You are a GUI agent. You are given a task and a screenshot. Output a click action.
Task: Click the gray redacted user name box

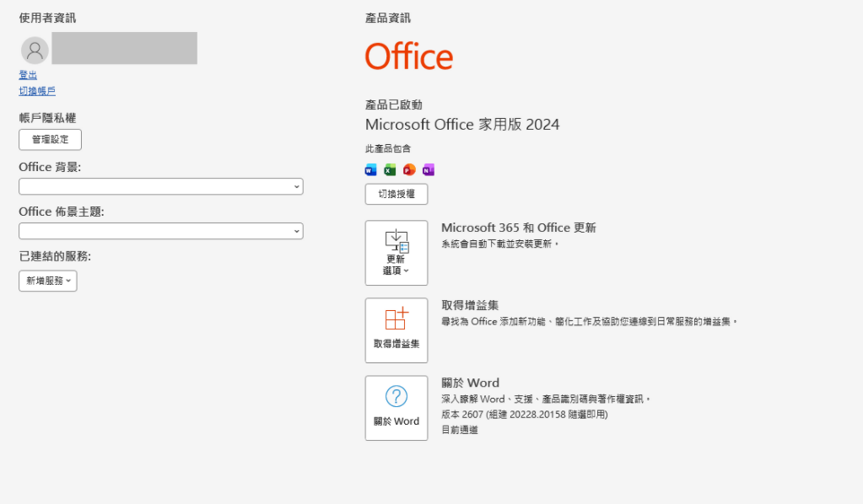click(124, 48)
